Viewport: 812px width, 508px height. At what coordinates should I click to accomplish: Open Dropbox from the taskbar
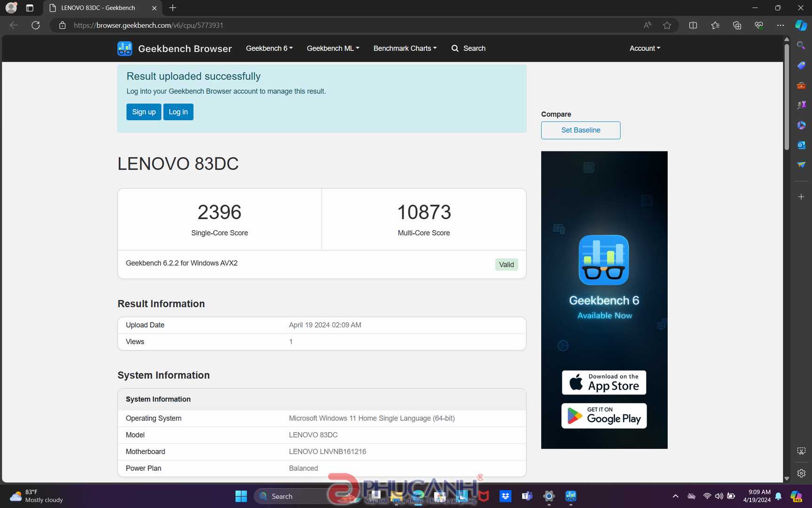pos(505,496)
